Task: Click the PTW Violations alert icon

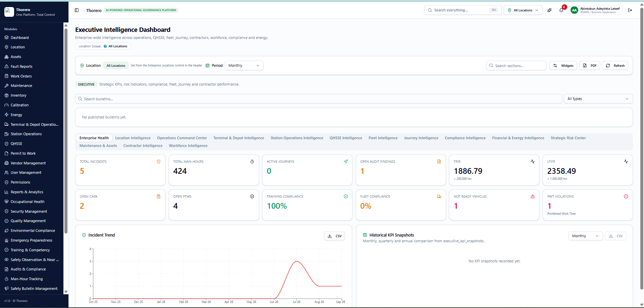Action: [626, 196]
